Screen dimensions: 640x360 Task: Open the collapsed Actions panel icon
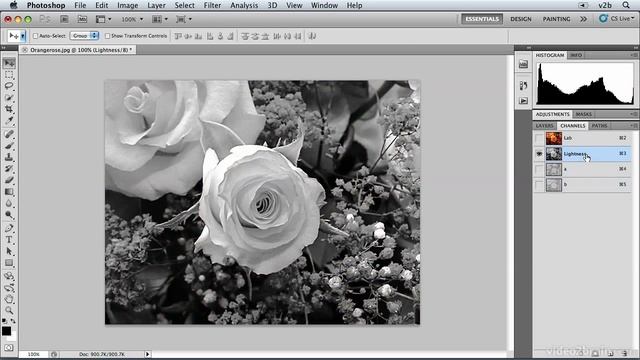point(523,100)
